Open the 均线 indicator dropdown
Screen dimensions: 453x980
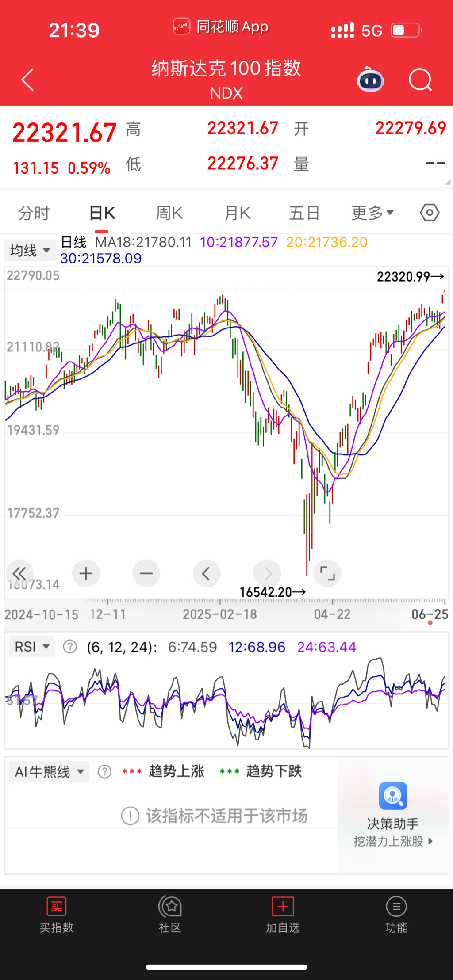30,251
